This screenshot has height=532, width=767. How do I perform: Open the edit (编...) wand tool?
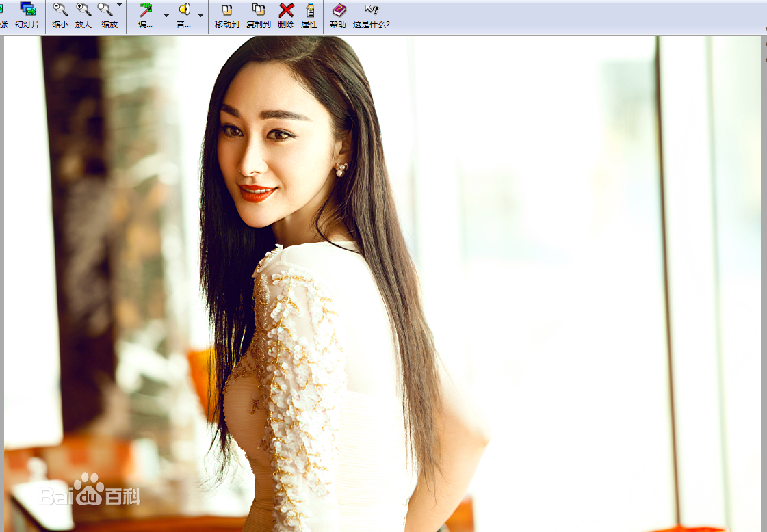click(146, 16)
